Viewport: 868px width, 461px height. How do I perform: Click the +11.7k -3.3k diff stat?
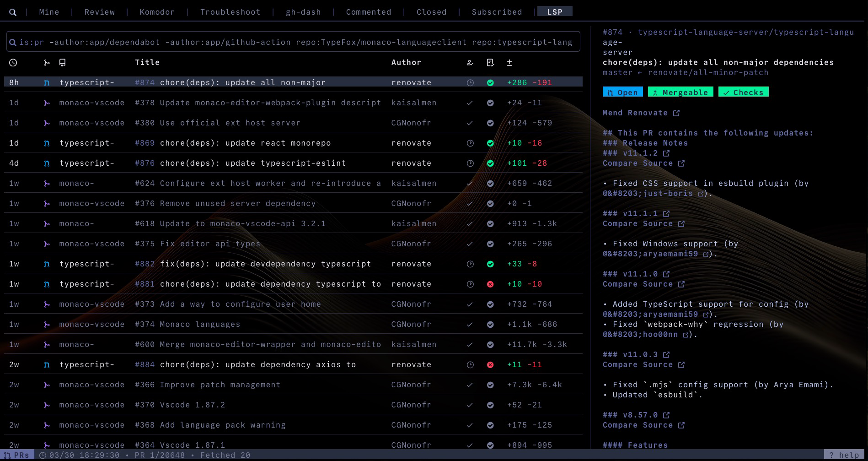coord(537,345)
